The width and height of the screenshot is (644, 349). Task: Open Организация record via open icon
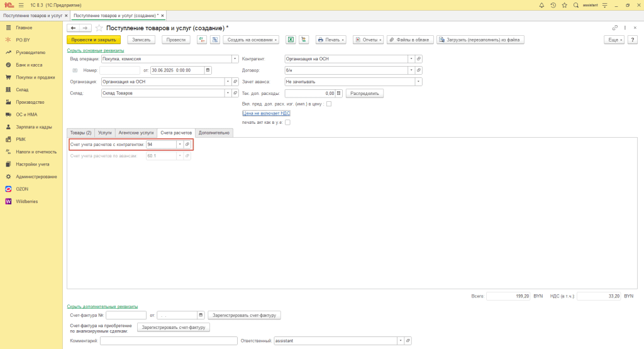[x=235, y=82]
